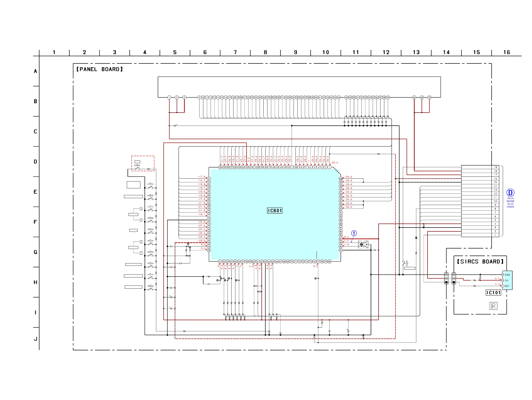Click the IC601 chip label
Viewport: 532px width, 400px height.
[275, 211]
